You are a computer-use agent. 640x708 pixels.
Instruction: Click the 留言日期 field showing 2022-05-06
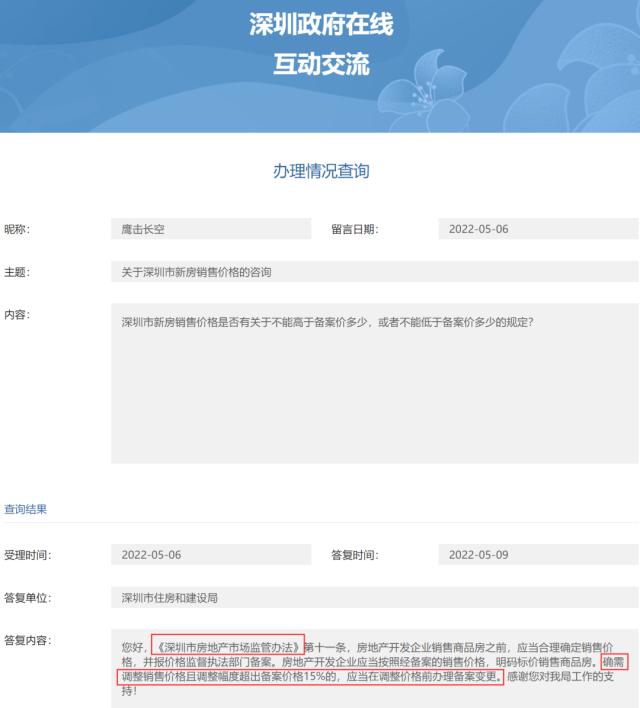[538, 229]
